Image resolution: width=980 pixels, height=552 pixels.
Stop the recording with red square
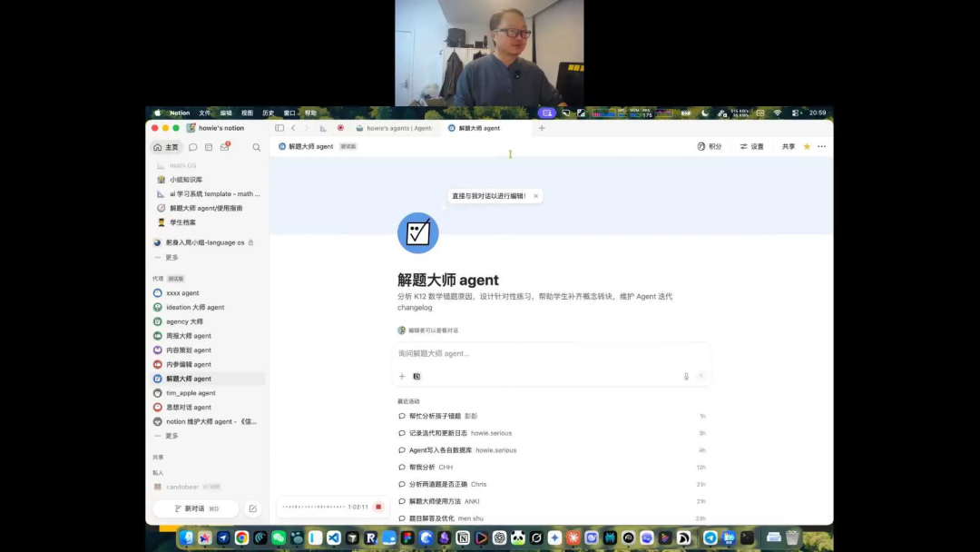[x=378, y=507]
